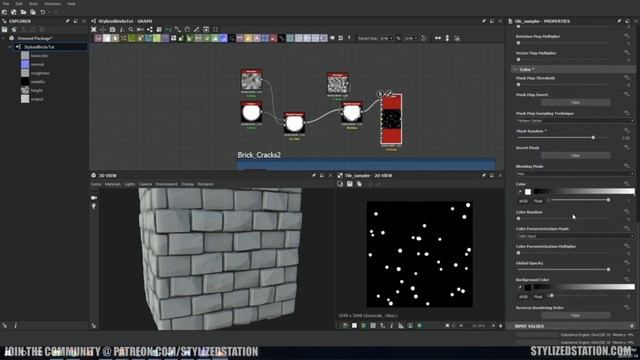Click the undo icon in the main toolbar
Image resolution: width=640 pixels, height=360 pixels.
(42, 12)
